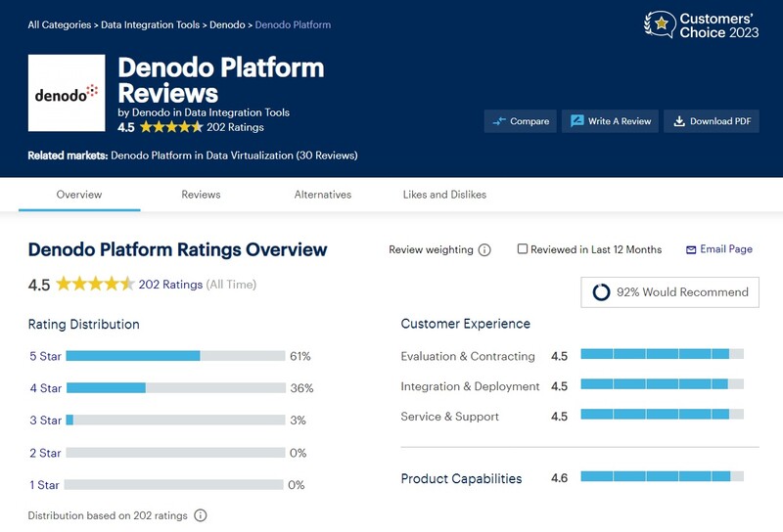The height and width of the screenshot is (532, 783).
Task: Click the info icon beside Review weighting
Action: (484, 250)
